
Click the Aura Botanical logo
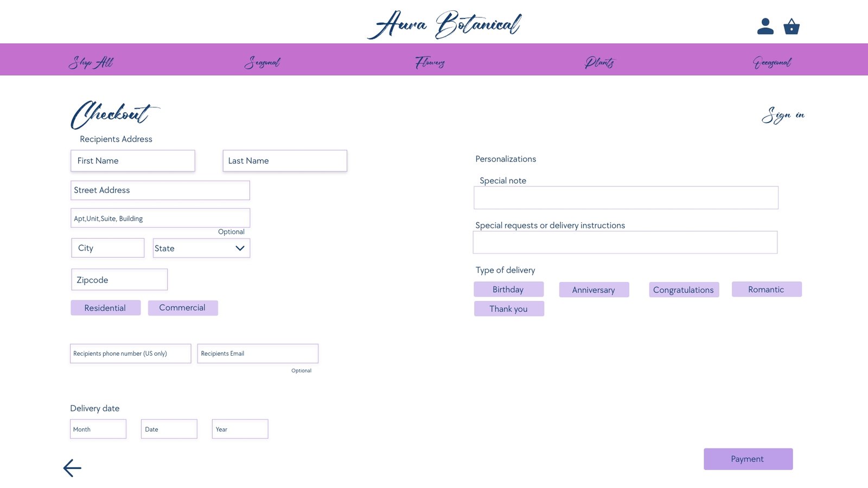click(x=444, y=24)
